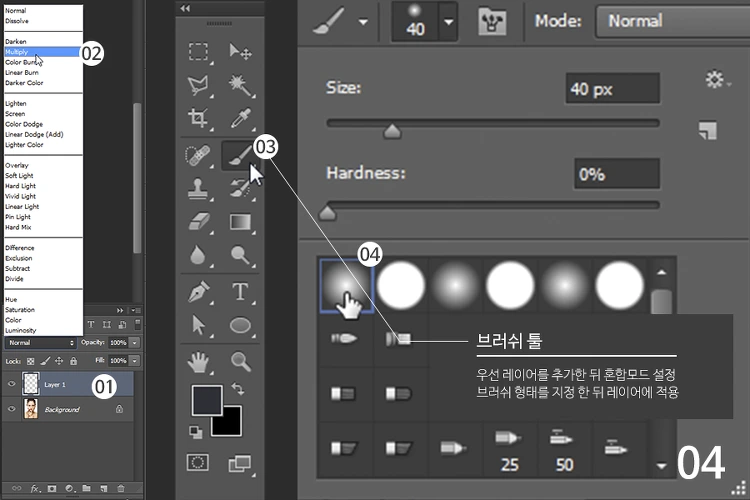Click the Size slider handle
750x500 pixels.
[x=392, y=131]
